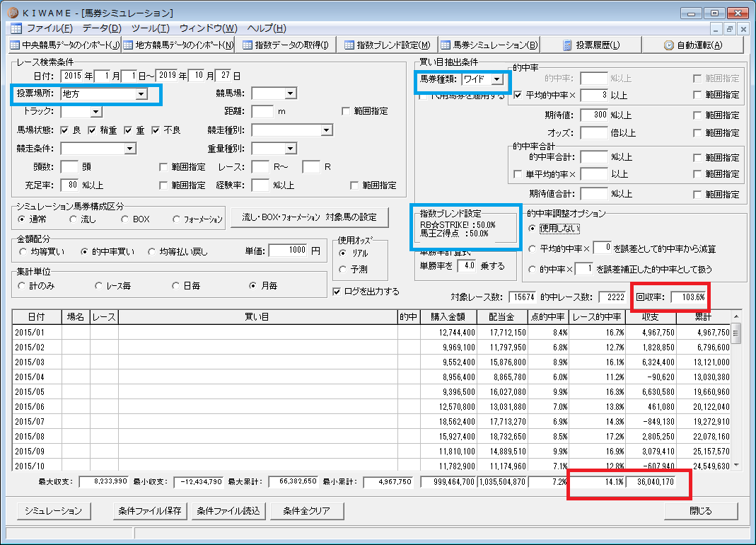
Task: Click the grid icon left of the ファイル menu
Action: tap(16, 28)
